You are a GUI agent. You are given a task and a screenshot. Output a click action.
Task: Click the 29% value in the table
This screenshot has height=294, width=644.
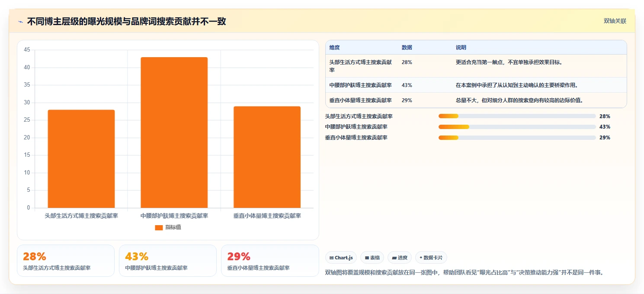point(407,100)
